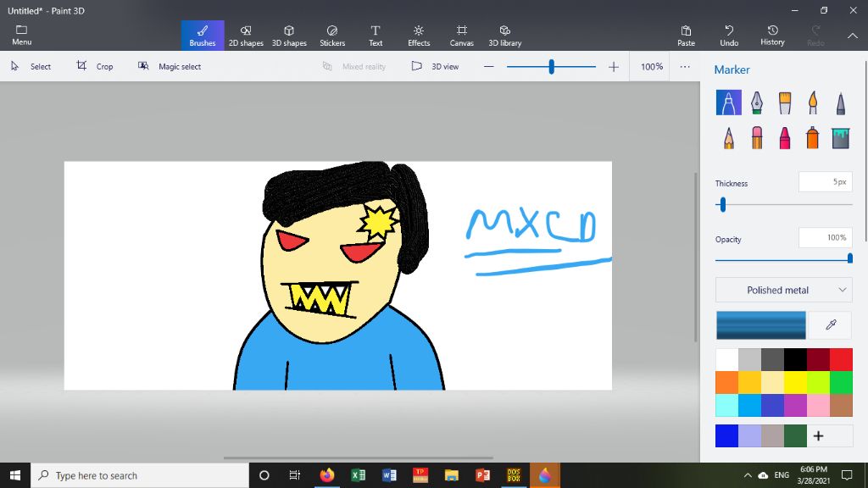Select the Marker brush

pyautogui.click(x=728, y=103)
